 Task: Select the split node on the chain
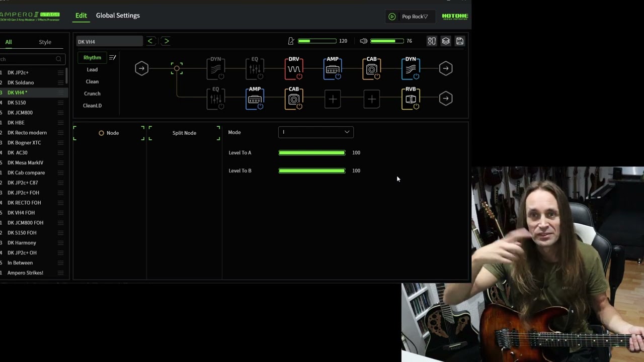coord(177,68)
